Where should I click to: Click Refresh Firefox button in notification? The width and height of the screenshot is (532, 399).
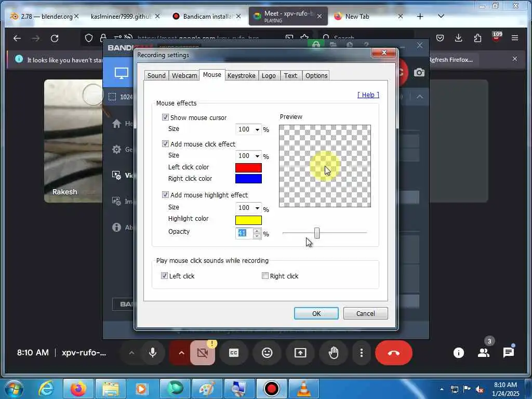click(x=451, y=60)
